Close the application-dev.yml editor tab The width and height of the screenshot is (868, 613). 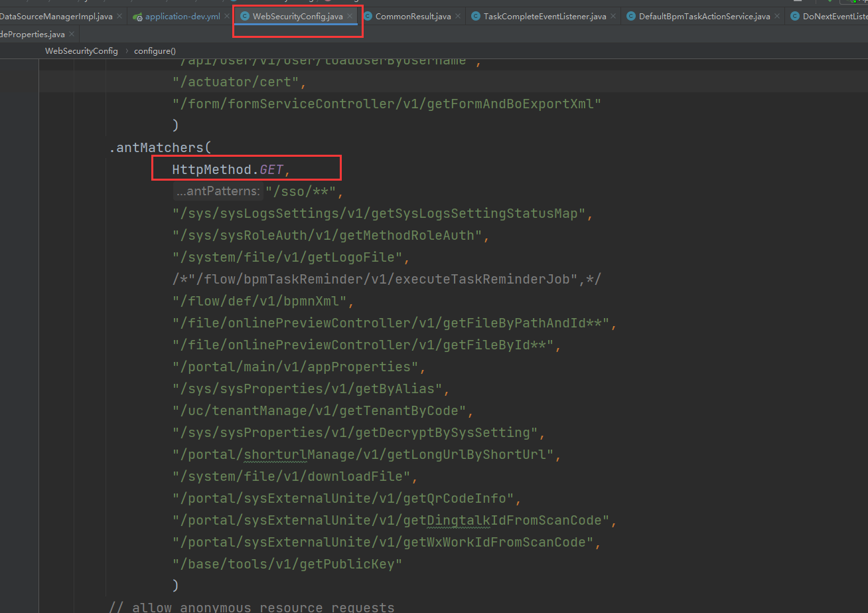(x=227, y=17)
